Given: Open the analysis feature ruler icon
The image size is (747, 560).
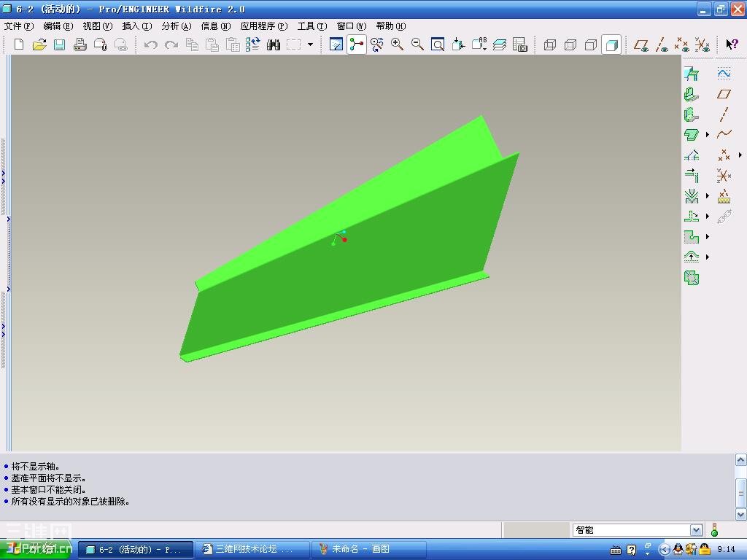Looking at the screenshot, I should (724, 195).
